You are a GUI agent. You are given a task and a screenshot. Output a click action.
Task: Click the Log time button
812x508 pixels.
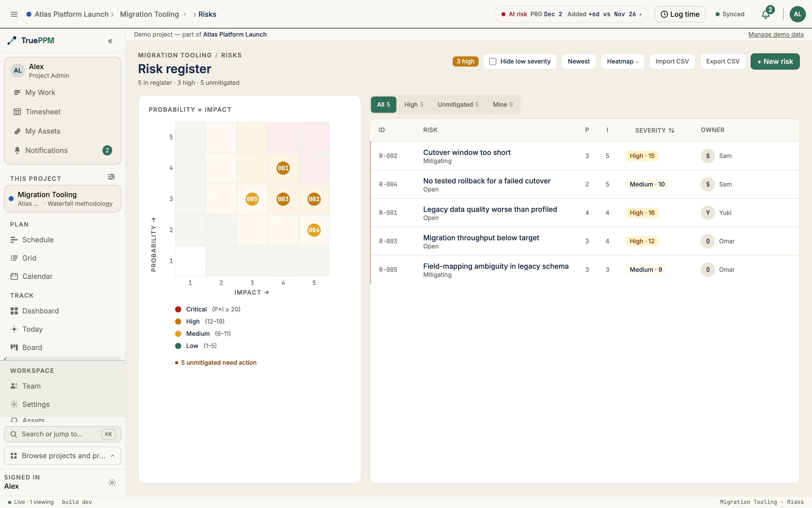(680, 14)
